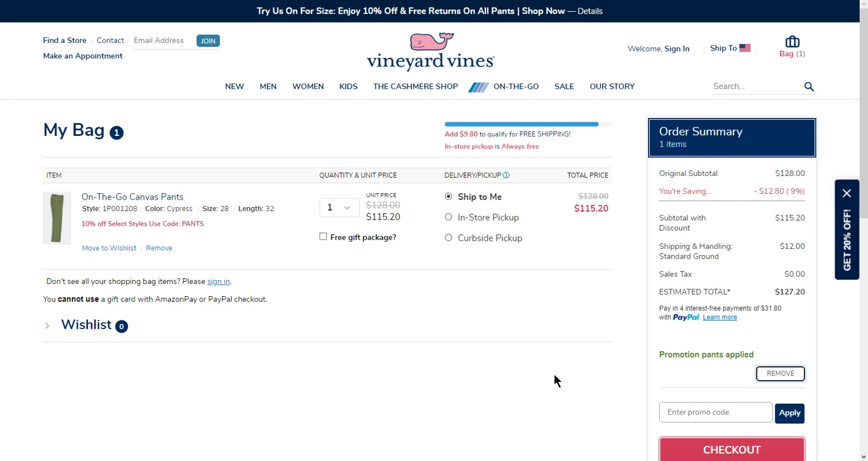Viewport: 868px width, 461px height.
Task: Click the CHECKOUT button
Action: [732, 449]
